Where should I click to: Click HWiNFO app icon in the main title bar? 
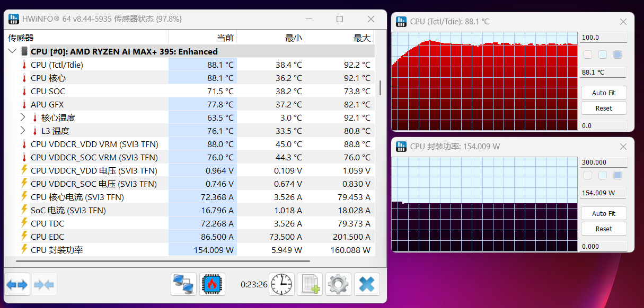(x=14, y=19)
